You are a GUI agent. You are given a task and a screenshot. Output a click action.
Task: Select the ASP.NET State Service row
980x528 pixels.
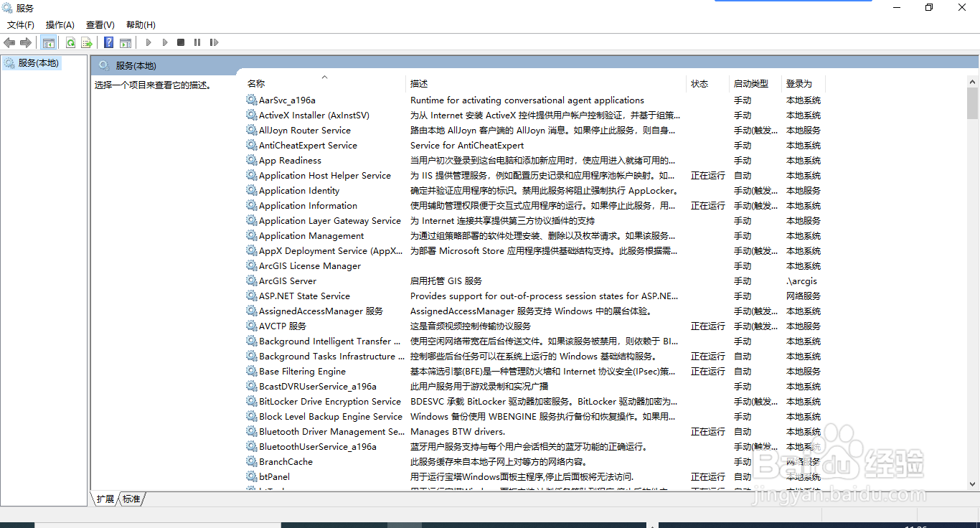pyautogui.click(x=304, y=296)
